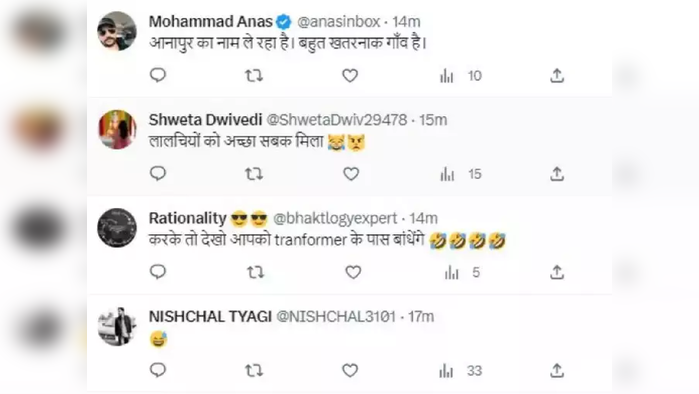
Task: Open NISHCHAL TYAGI profile picture
Action: point(117,326)
